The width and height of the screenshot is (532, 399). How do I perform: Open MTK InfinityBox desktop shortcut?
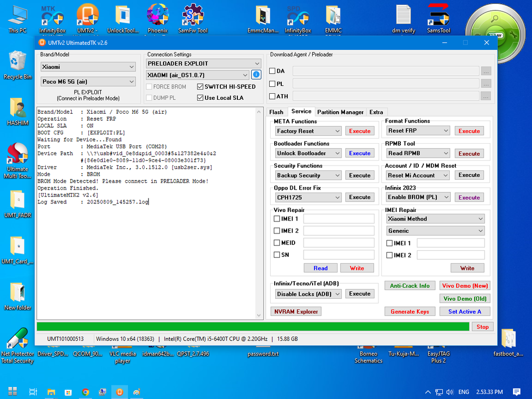(52, 18)
